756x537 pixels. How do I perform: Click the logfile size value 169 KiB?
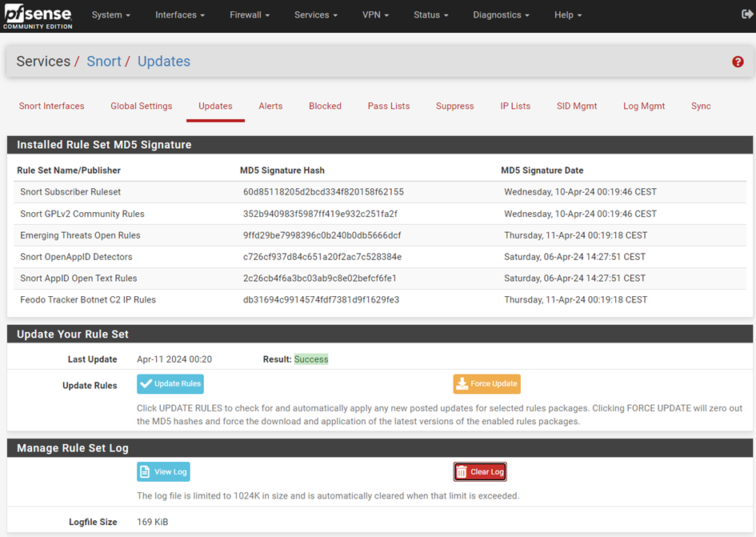coord(152,522)
